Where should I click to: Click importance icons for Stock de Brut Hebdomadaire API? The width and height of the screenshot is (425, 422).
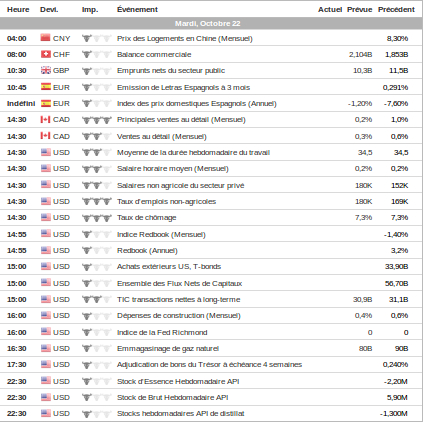coord(97,398)
